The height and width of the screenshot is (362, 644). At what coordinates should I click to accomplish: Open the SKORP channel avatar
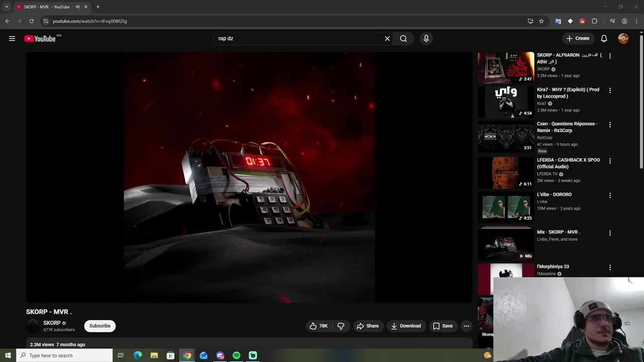[33, 326]
